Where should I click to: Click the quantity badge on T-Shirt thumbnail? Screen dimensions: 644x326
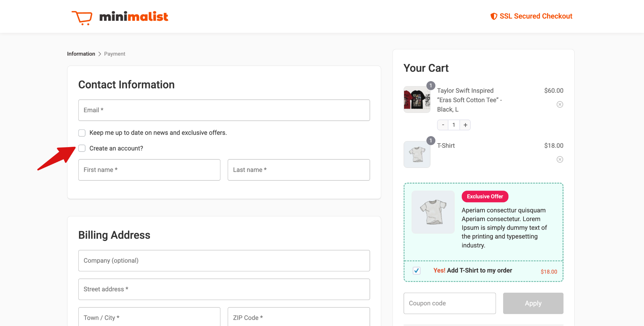(x=431, y=141)
